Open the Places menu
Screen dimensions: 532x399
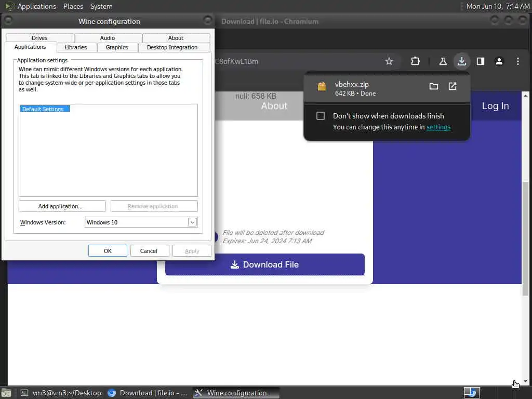[x=73, y=6]
